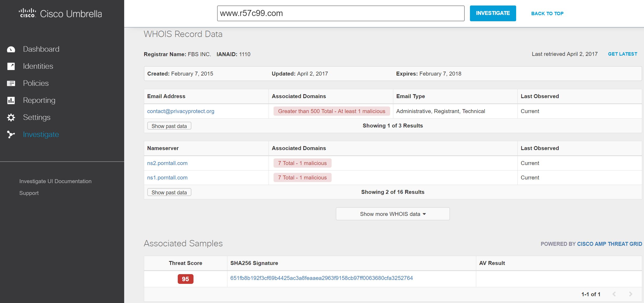Open the SHA256 signature sample link
644x303 pixels.
tap(321, 278)
